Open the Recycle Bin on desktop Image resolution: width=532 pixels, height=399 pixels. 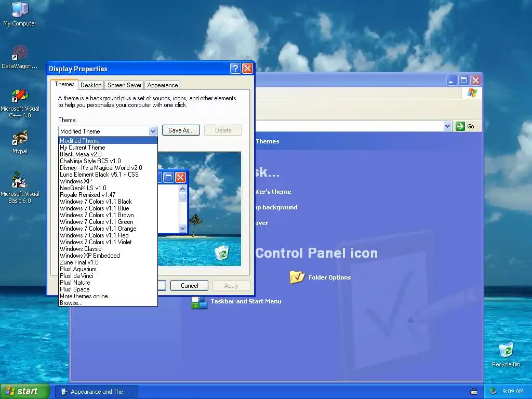(506, 355)
